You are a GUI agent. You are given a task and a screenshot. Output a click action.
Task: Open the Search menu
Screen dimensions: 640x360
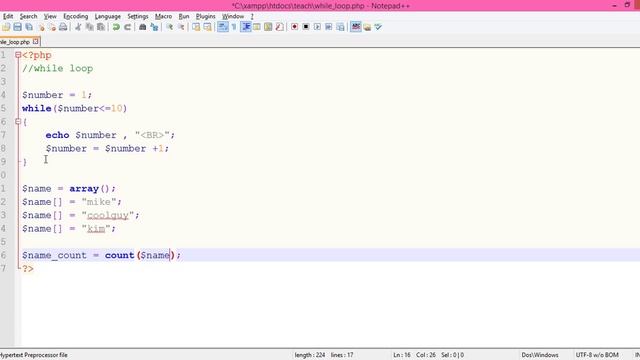28,16
